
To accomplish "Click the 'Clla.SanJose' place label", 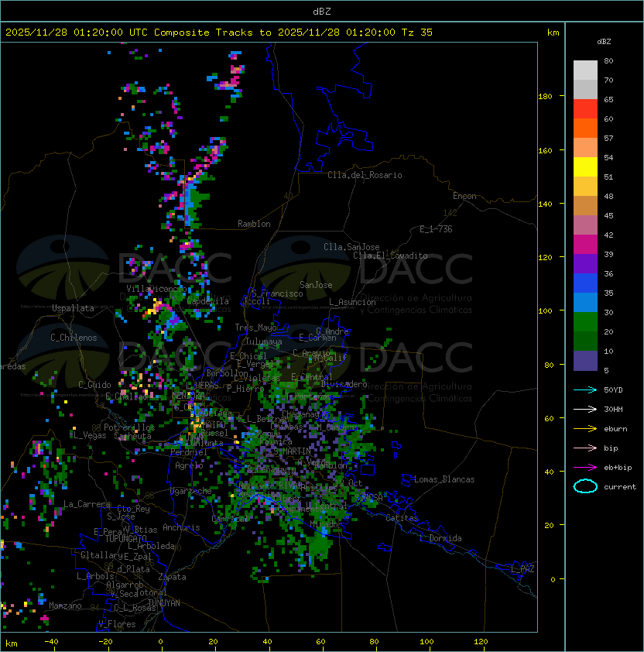I will [x=351, y=247].
